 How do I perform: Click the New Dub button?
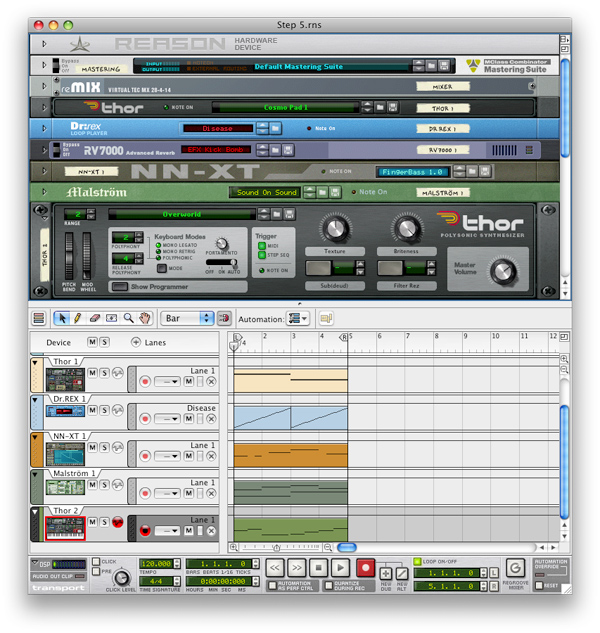pos(386,574)
